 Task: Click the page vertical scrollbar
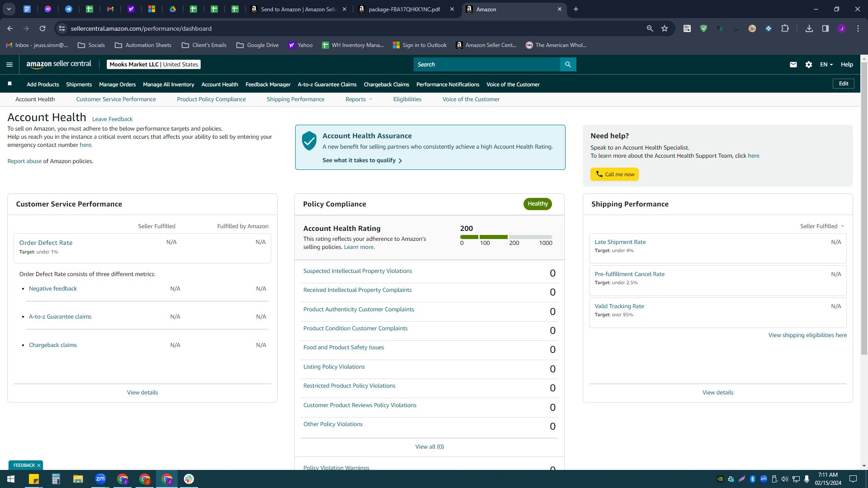coord(864,208)
